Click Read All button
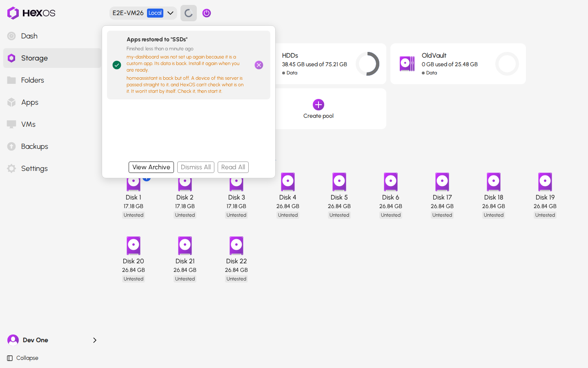Image resolution: width=588 pixels, height=368 pixels. click(x=233, y=167)
